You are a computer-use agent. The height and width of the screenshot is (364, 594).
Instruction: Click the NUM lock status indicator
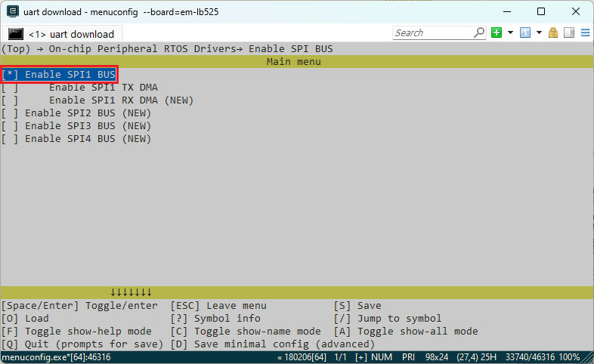click(381, 357)
